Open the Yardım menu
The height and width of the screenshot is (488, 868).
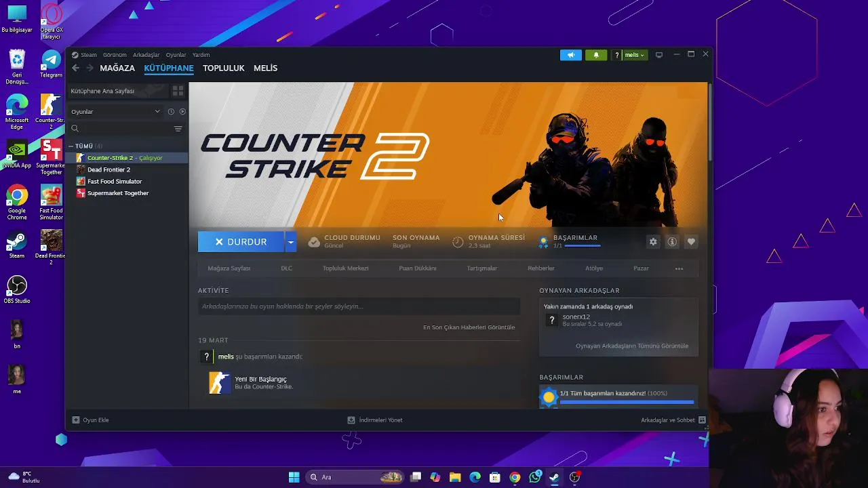(201, 55)
